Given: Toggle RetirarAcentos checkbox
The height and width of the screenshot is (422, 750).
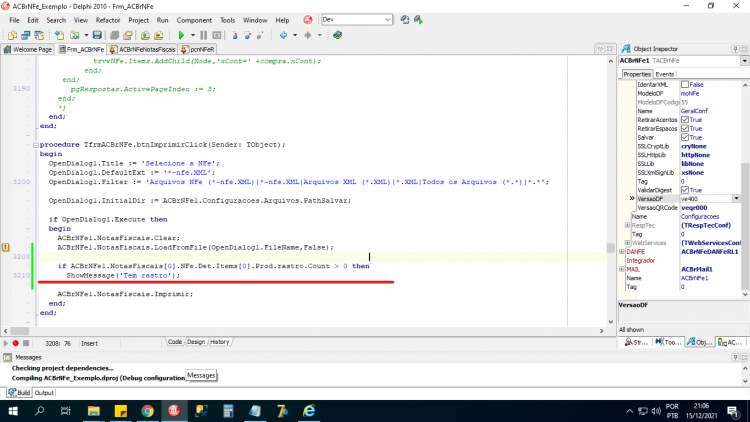Looking at the screenshot, I should point(685,120).
